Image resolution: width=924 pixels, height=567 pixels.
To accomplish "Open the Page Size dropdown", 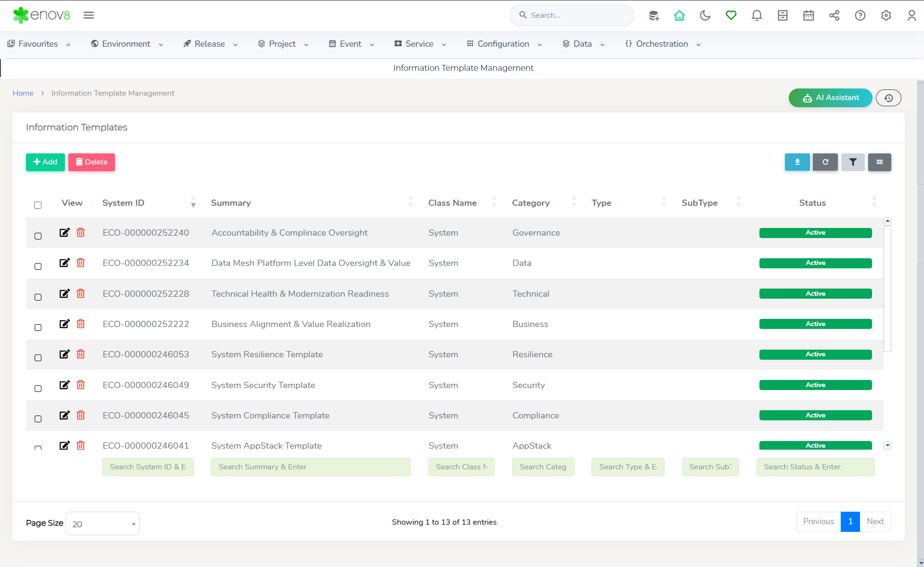I will click(x=103, y=524).
